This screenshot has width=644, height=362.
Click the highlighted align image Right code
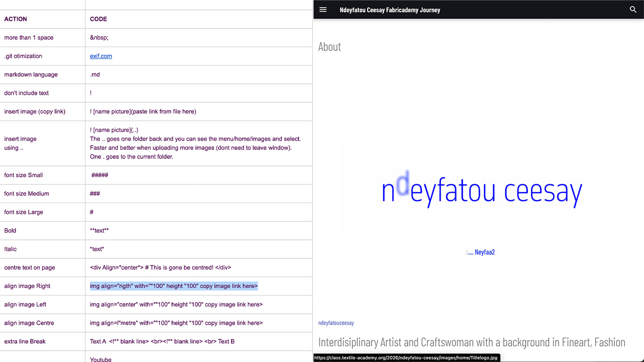(x=173, y=286)
